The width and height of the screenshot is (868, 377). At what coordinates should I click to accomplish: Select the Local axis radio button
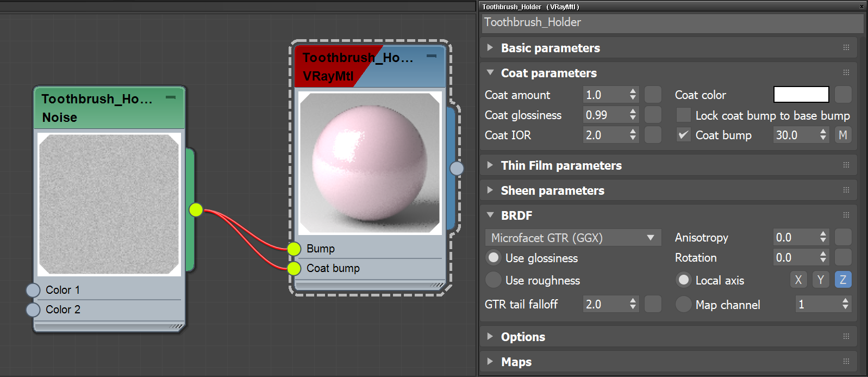[x=684, y=280]
